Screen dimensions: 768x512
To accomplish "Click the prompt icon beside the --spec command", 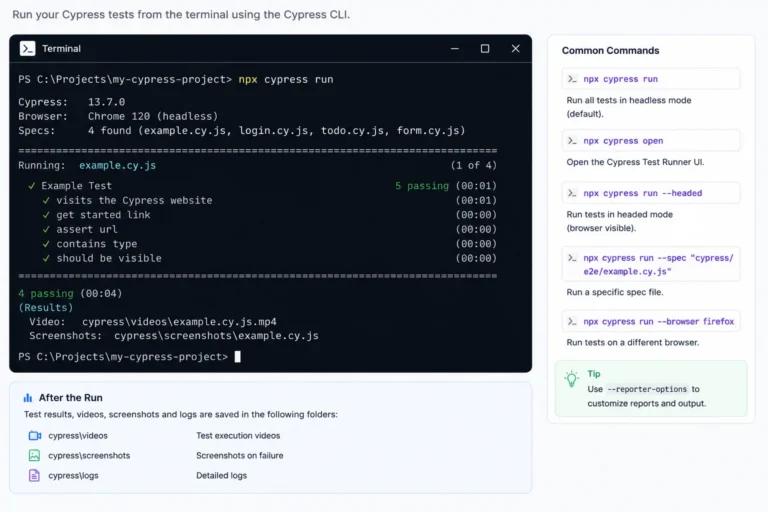I will (x=572, y=258).
